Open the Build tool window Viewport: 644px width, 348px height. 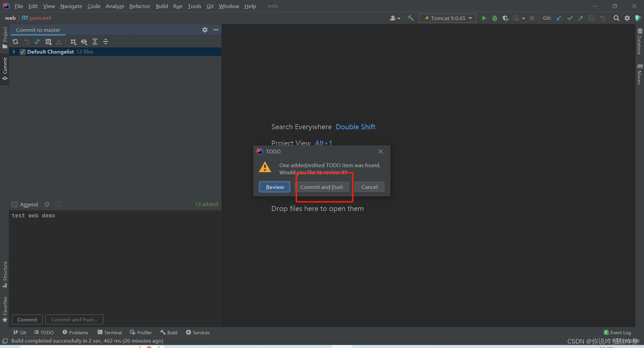pyautogui.click(x=169, y=332)
